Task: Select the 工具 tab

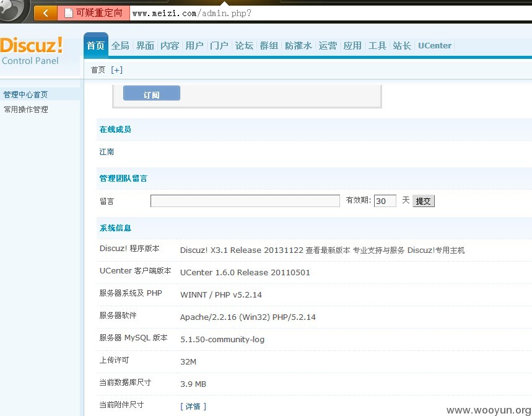Action: click(x=377, y=45)
